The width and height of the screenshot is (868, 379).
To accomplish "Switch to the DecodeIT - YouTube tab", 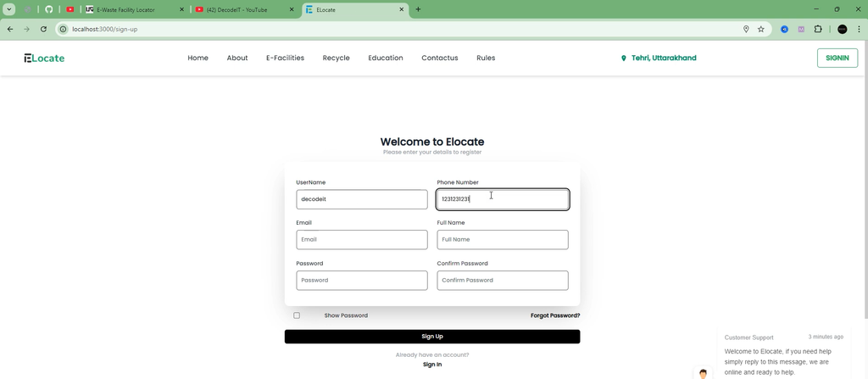I will (x=243, y=9).
